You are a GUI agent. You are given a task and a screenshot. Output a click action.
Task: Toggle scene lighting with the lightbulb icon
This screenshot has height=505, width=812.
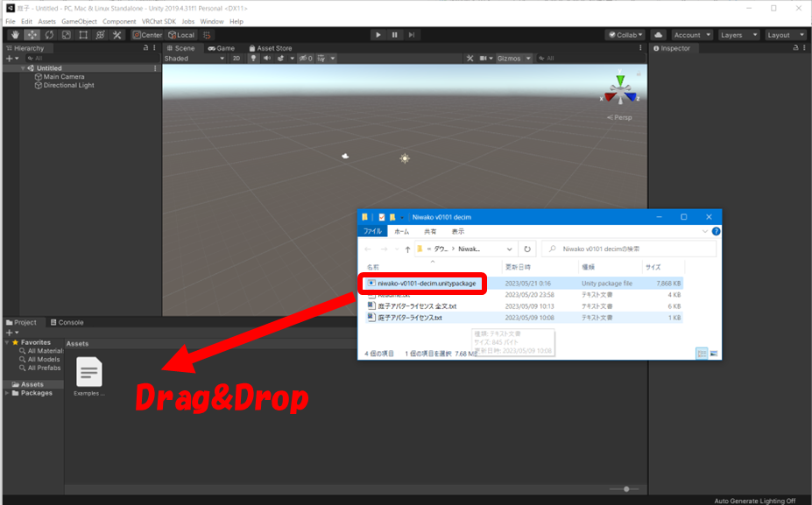click(x=254, y=59)
